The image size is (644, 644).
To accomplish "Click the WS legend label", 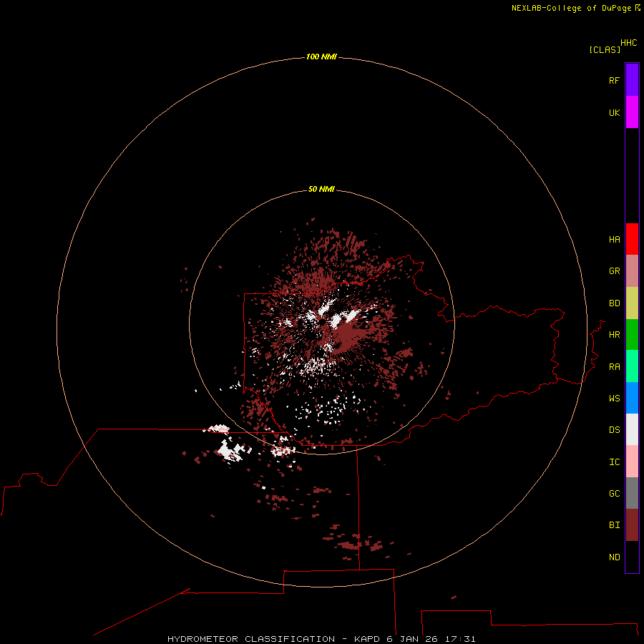I will [615, 398].
